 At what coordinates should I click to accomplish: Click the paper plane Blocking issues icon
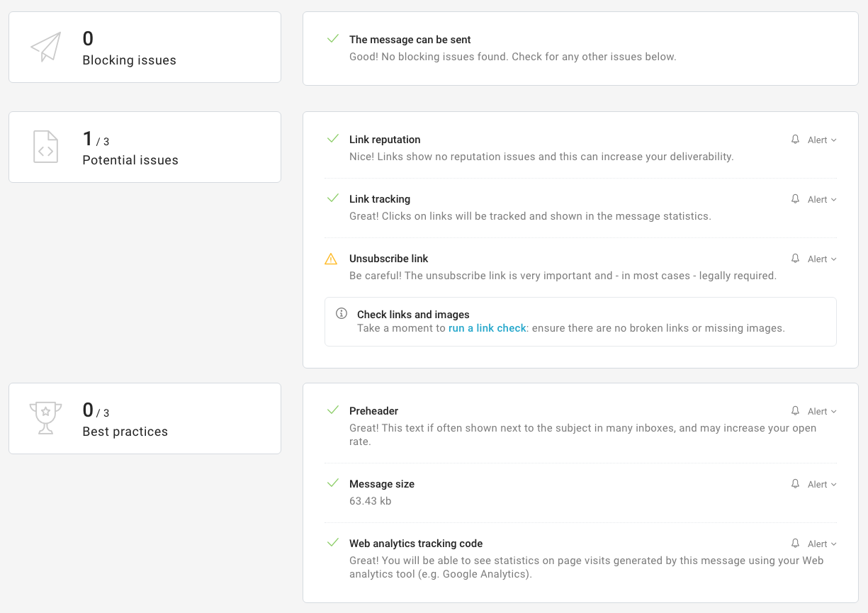tap(46, 47)
